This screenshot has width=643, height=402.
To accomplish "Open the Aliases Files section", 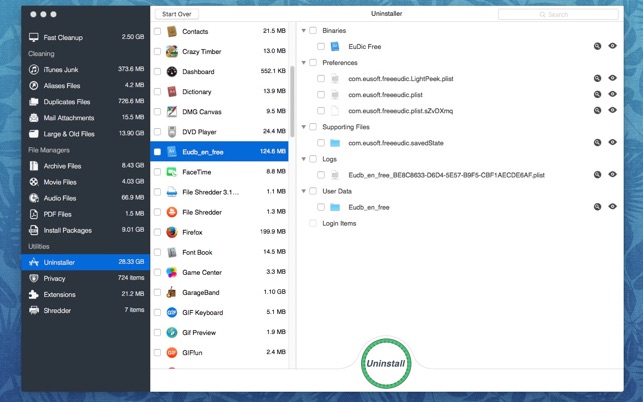I will click(x=86, y=85).
